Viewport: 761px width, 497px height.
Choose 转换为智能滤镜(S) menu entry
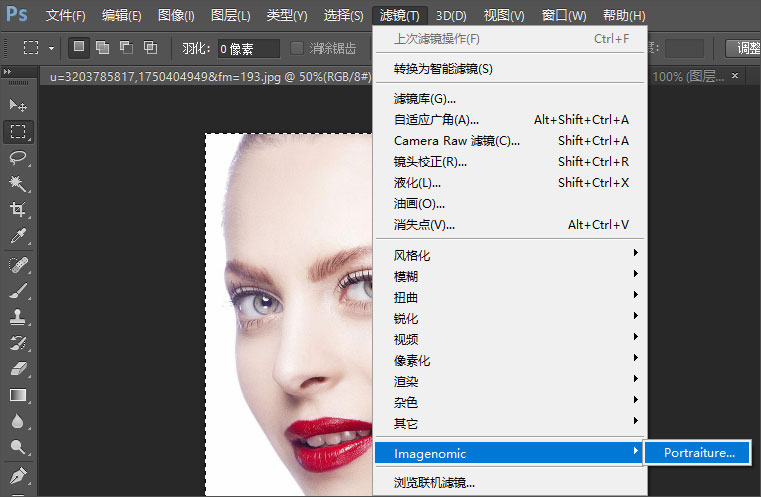(x=510, y=69)
